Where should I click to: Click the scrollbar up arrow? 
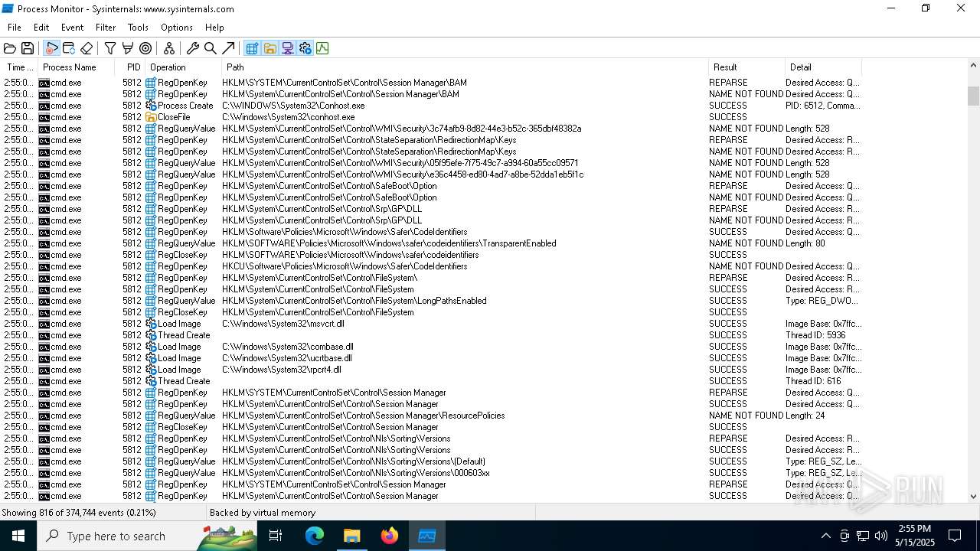(973, 67)
